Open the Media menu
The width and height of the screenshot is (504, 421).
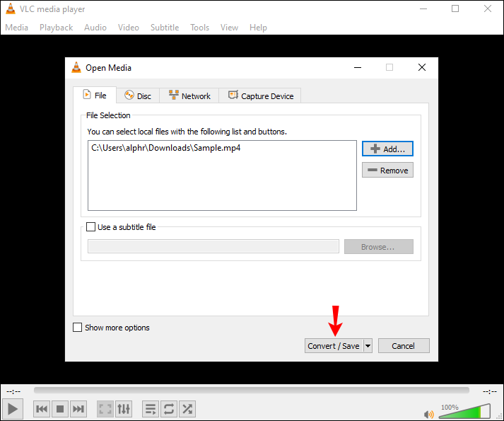coord(17,28)
